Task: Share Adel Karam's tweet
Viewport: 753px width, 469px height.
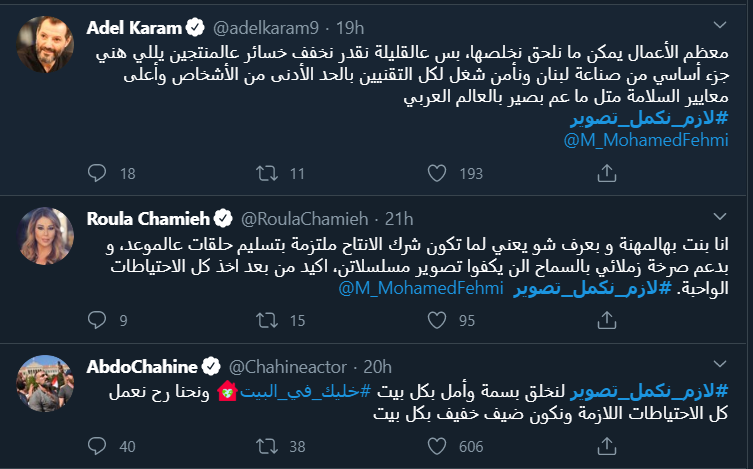Action: (602, 174)
